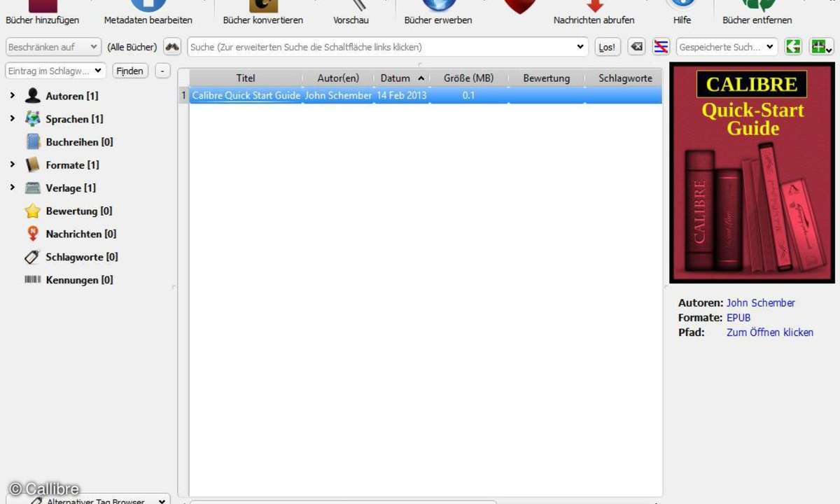Click the minus collapse-all button
Screen dimensions: 840x504
[162, 71]
